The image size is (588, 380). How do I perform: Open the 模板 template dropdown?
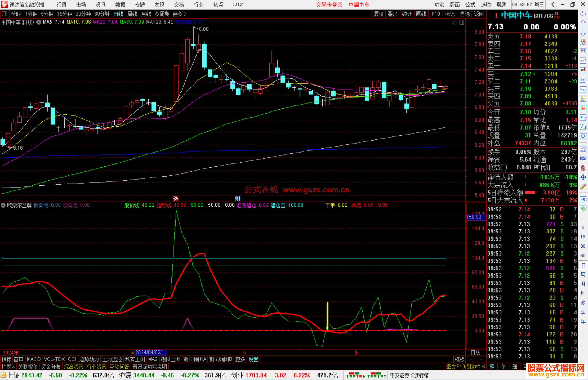tap(460, 359)
